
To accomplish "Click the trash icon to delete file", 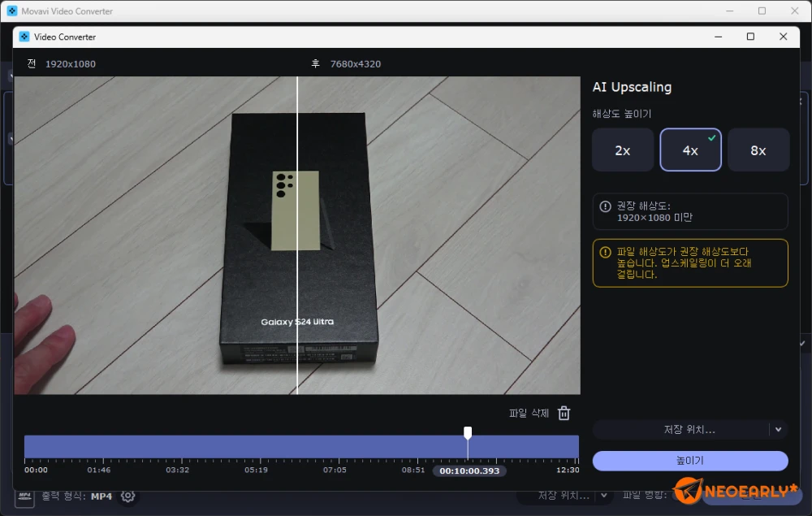I will (x=564, y=413).
